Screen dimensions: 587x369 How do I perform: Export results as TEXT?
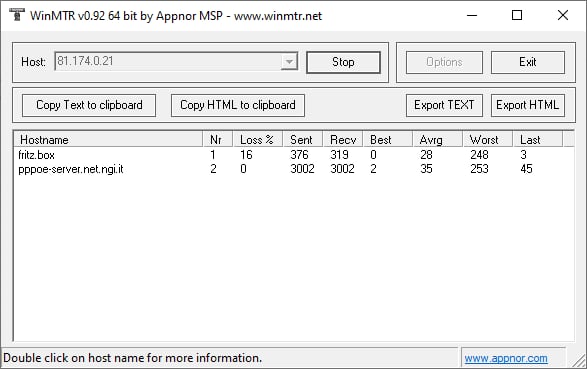click(444, 105)
